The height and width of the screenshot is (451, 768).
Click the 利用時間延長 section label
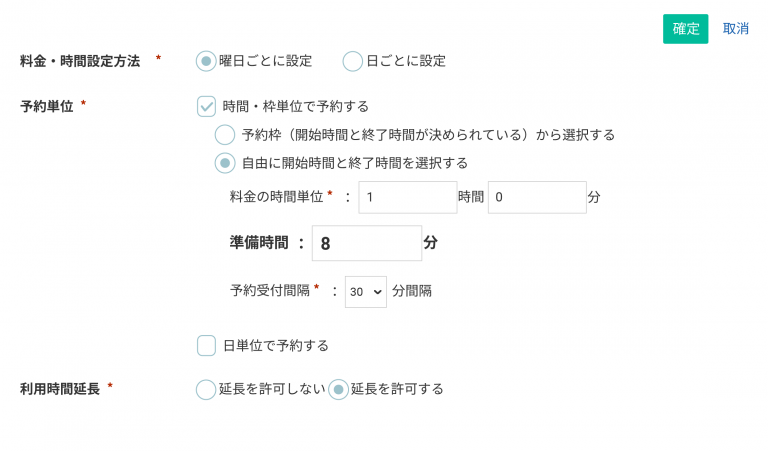point(60,389)
